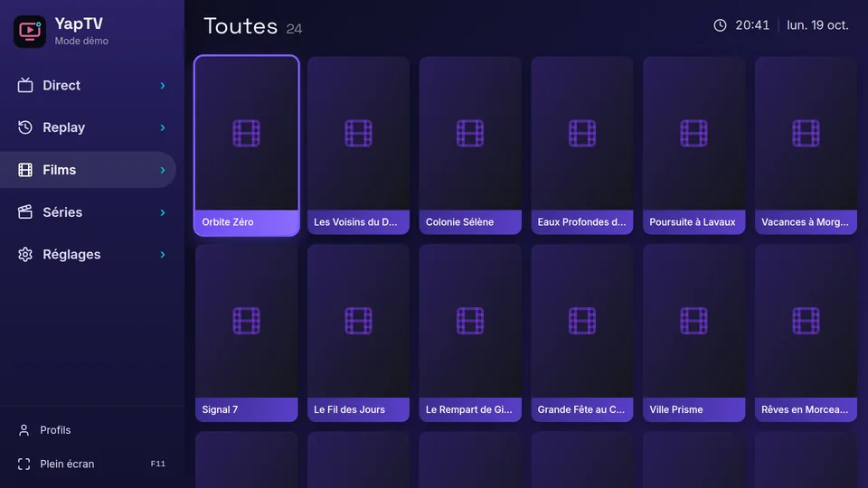Select the Ville Prisme title label

676,409
